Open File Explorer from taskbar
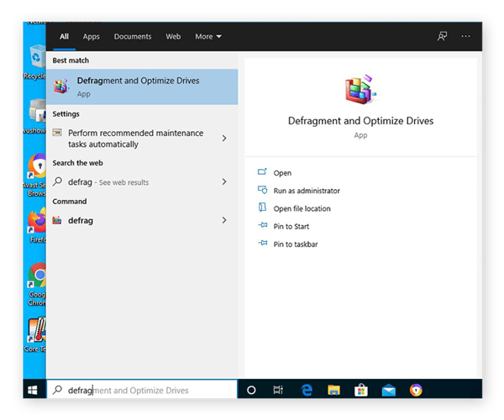This screenshot has height=420, width=504. pos(333,390)
